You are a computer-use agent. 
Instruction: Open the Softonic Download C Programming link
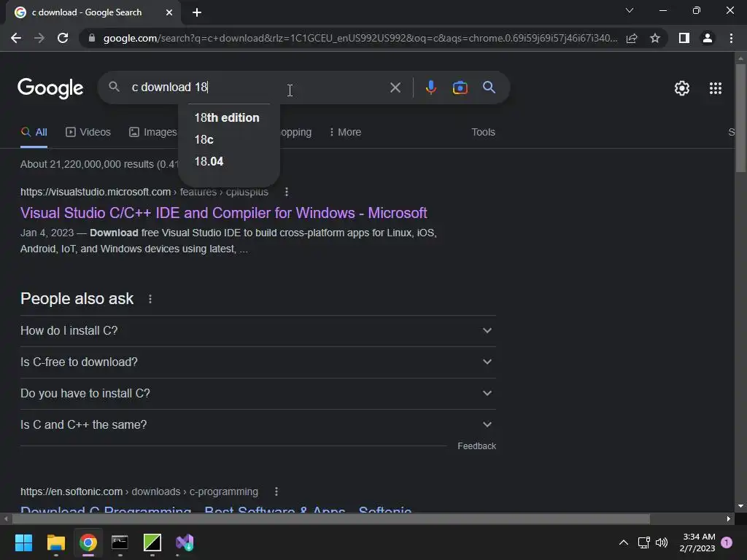pos(216,508)
